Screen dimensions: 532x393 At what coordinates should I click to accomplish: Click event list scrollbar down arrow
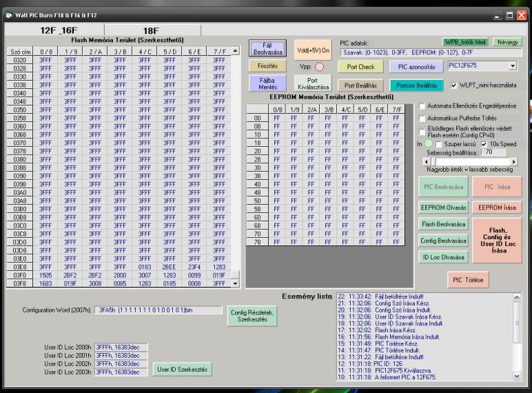(x=517, y=376)
